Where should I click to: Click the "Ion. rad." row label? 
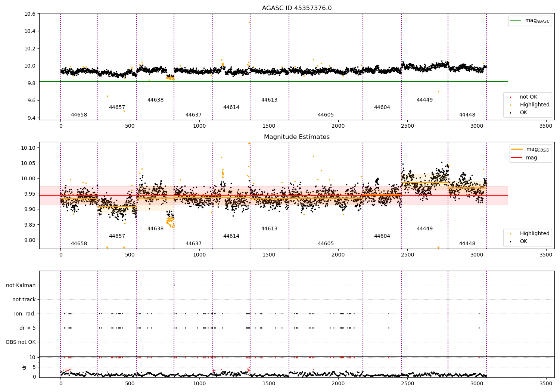pyautogui.click(x=25, y=314)
